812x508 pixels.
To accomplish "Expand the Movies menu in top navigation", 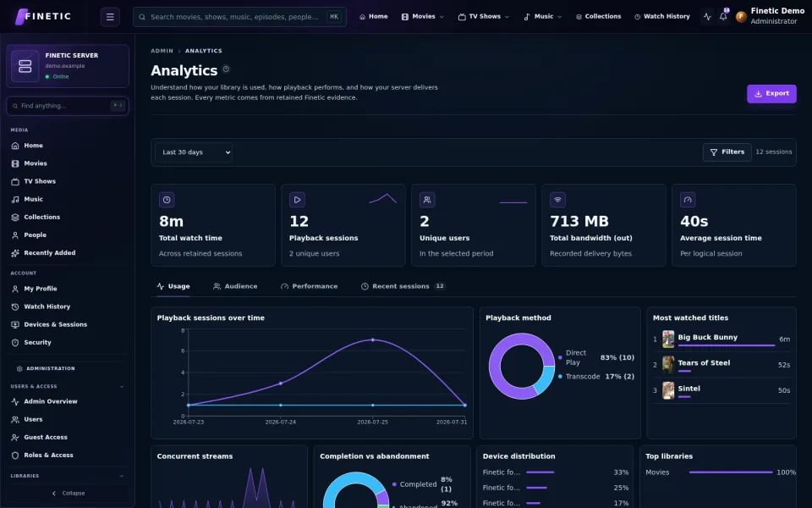I will coord(423,17).
